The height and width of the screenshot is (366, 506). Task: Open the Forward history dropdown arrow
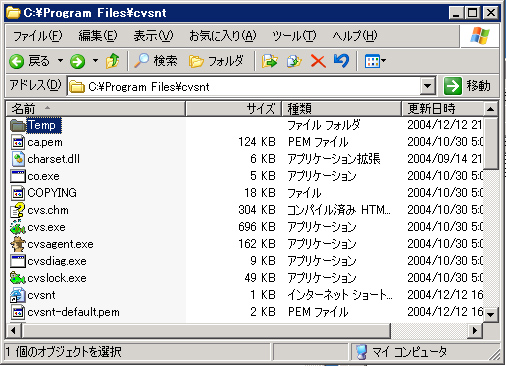click(x=95, y=61)
